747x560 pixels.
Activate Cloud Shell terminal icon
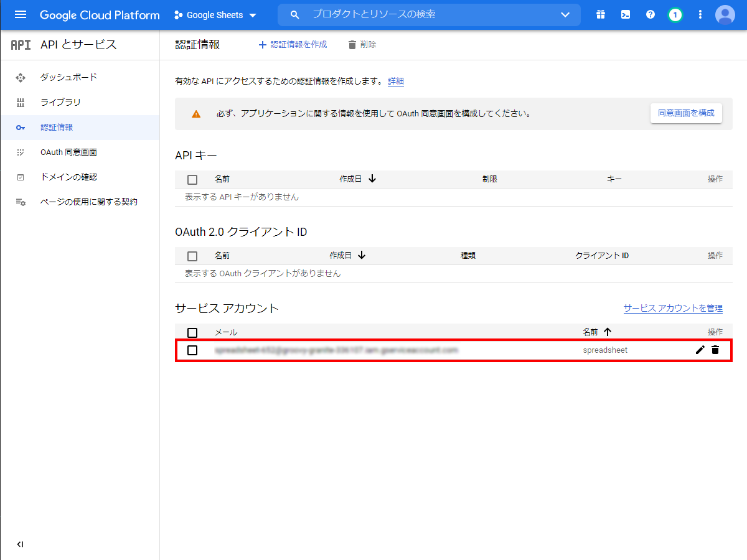[x=626, y=14]
